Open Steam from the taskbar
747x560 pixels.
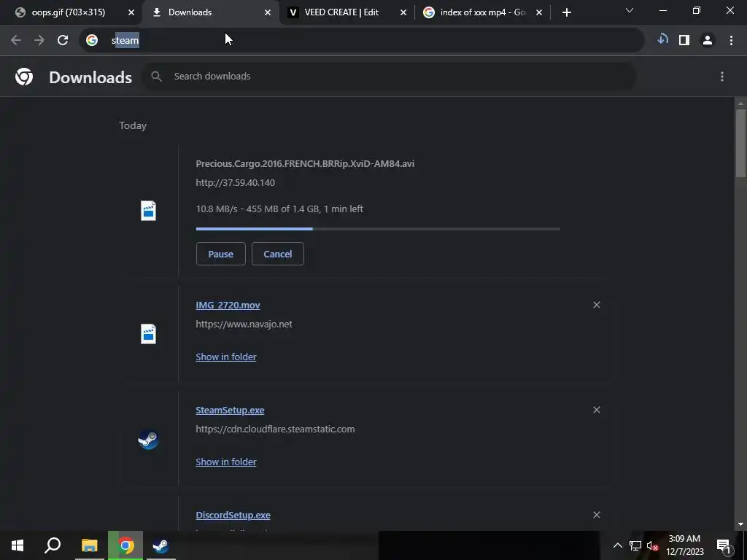pos(161,545)
